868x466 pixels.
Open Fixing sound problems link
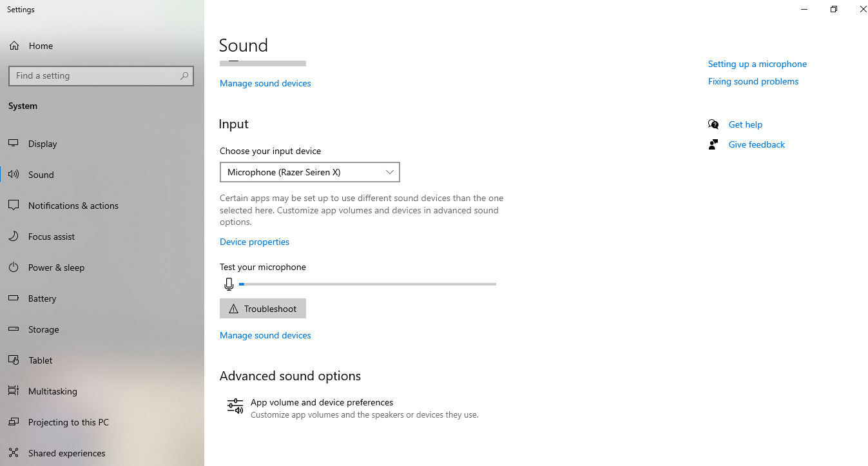753,81
